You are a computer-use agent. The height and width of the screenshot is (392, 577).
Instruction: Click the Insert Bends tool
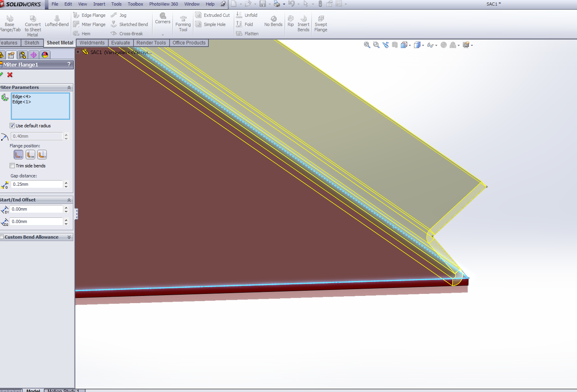coord(304,24)
